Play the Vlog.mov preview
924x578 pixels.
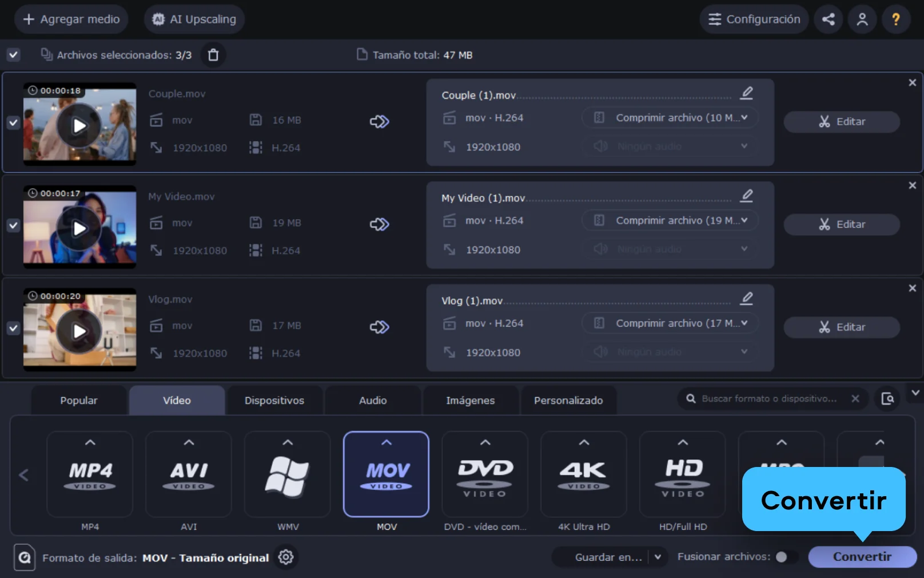tap(79, 331)
